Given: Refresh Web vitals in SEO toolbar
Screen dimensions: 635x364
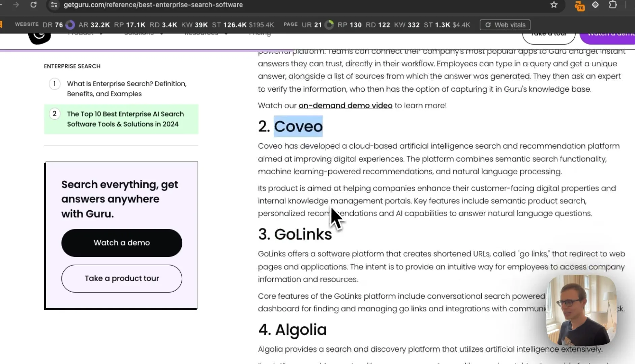Looking at the screenshot, I should pos(505,25).
